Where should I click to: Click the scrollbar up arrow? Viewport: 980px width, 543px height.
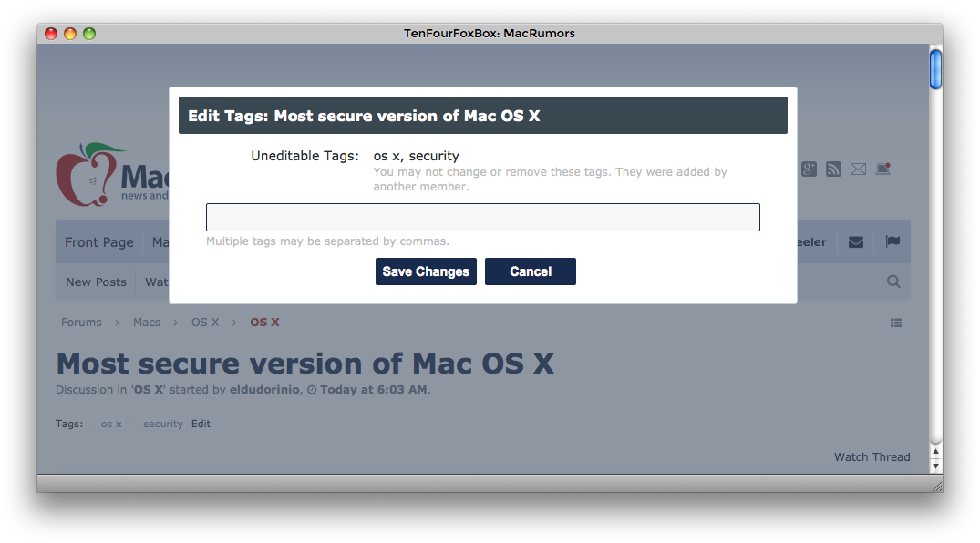pos(935,451)
